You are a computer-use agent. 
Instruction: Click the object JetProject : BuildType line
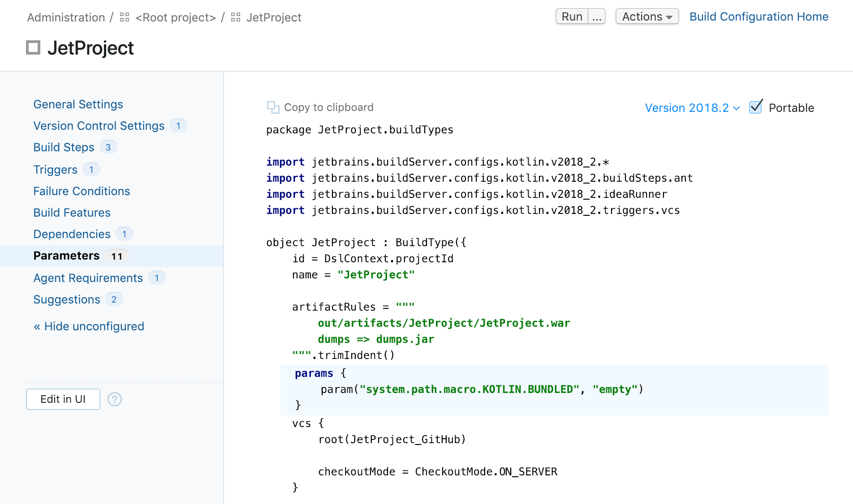coord(366,243)
